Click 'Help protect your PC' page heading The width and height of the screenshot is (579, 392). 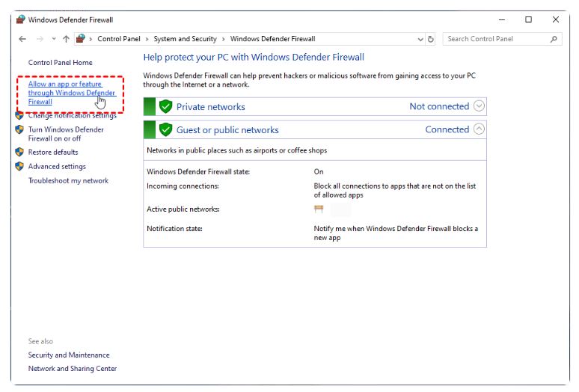(x=254, y=57)
